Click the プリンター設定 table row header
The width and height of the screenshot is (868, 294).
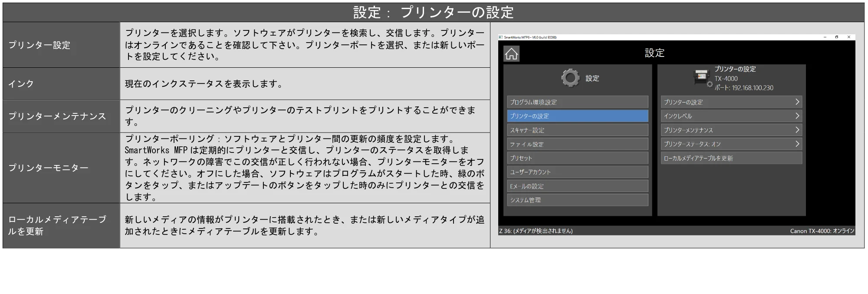point(61,45)
